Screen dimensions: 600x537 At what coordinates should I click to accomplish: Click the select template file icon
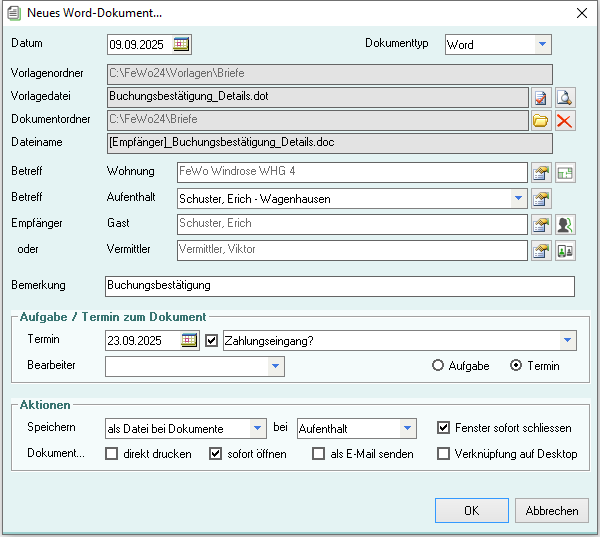pyautogui.click(x=541, y=97)
